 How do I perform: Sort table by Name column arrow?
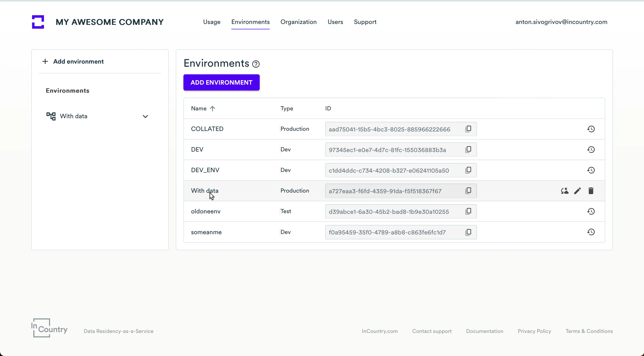[x=212, y=109]
